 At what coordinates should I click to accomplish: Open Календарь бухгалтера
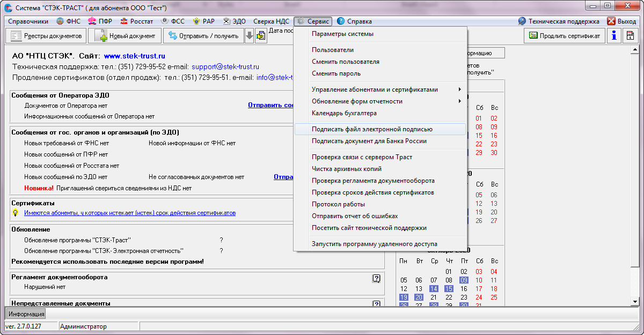[380, 113]
